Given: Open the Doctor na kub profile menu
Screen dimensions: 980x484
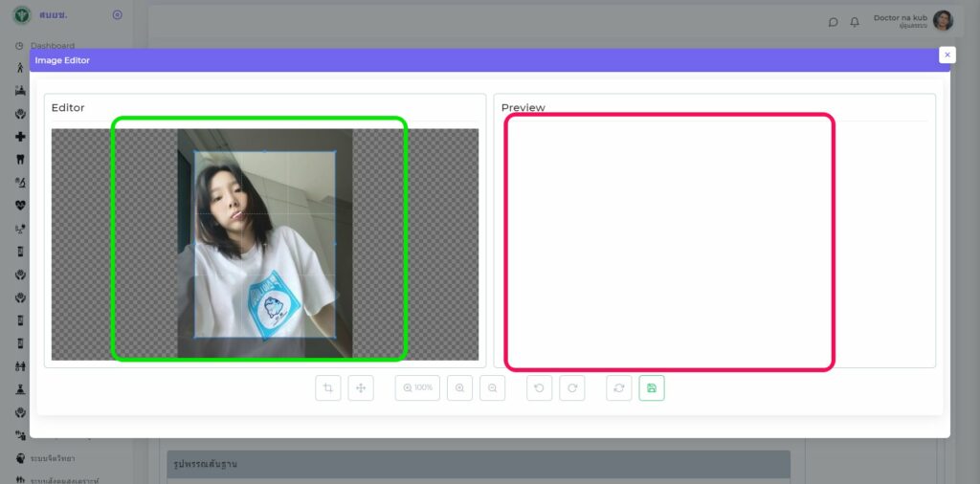Looking at the screenshot, I should pyautogui.click(x=900, y=21).
